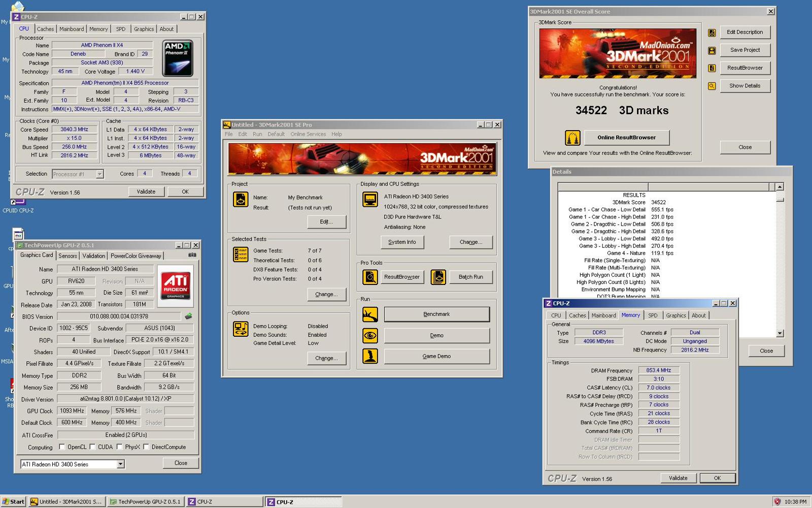Click the Batch Run button
The image size is (812, 508).
(x=471, y=277)
